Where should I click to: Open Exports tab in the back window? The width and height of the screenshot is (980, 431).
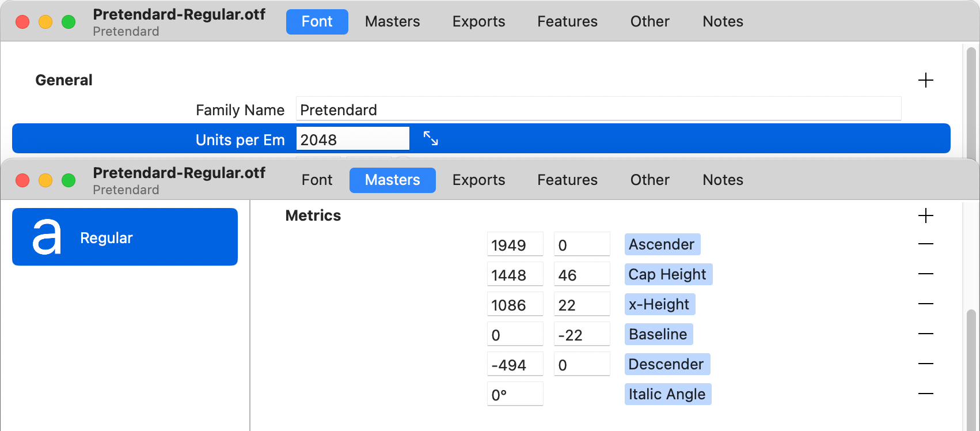[479, 22]
